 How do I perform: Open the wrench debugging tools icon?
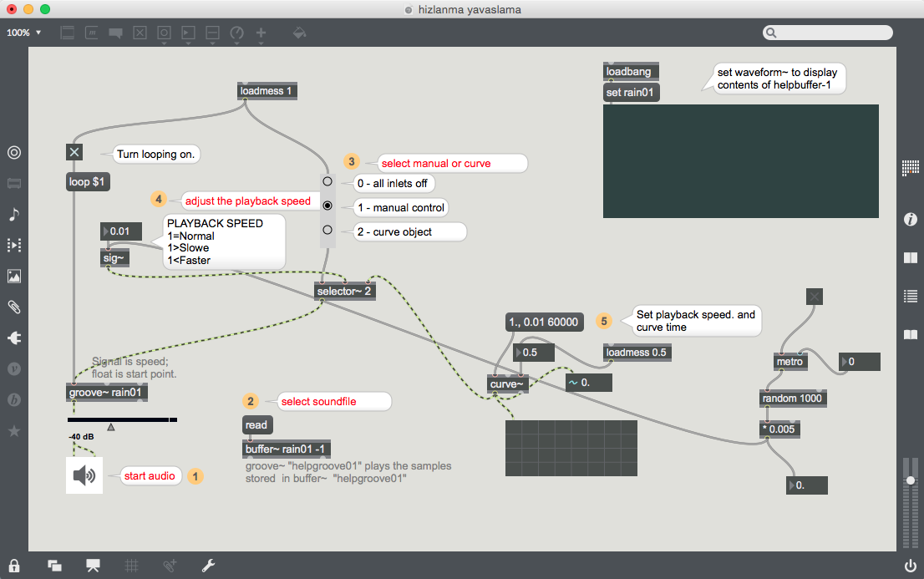[x=209, y=566]
